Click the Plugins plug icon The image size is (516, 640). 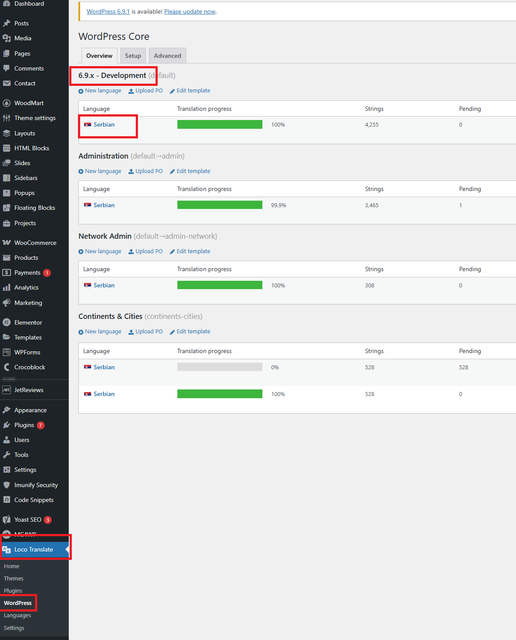[x=7, y=425]
